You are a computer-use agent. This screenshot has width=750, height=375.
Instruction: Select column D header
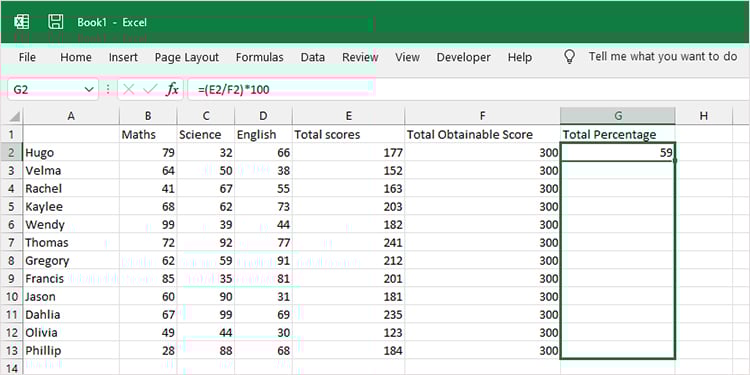click(264, 116)
